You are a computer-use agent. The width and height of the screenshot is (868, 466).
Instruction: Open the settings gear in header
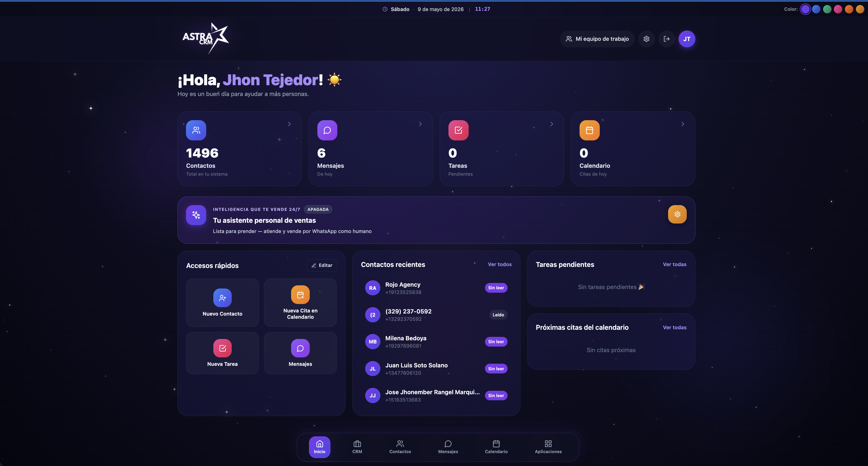(x=646, y=39)
